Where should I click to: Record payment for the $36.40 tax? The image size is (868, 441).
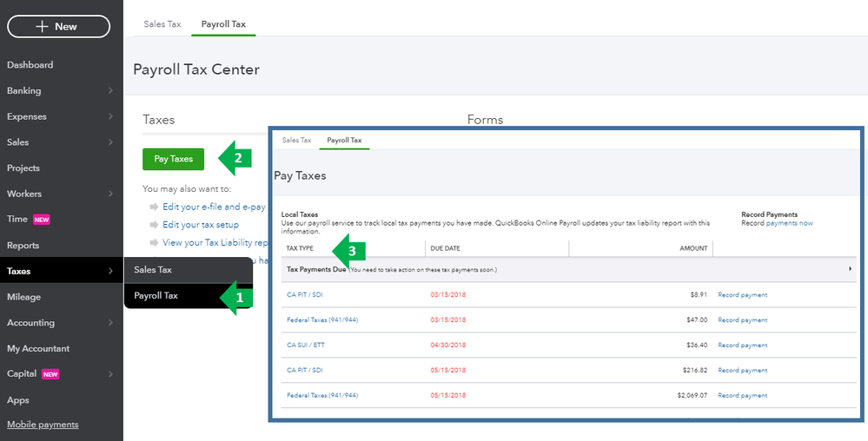742,345
